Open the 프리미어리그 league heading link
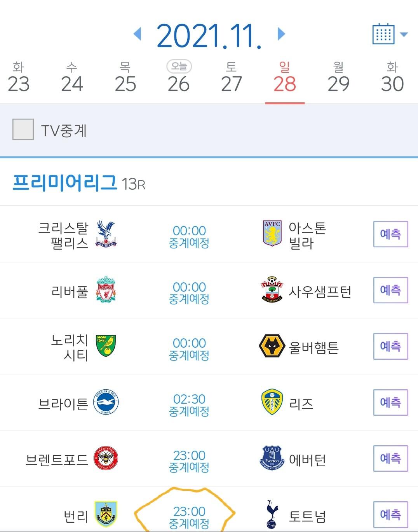This screenshot has height=532, width=418. (x=64, y=182)
